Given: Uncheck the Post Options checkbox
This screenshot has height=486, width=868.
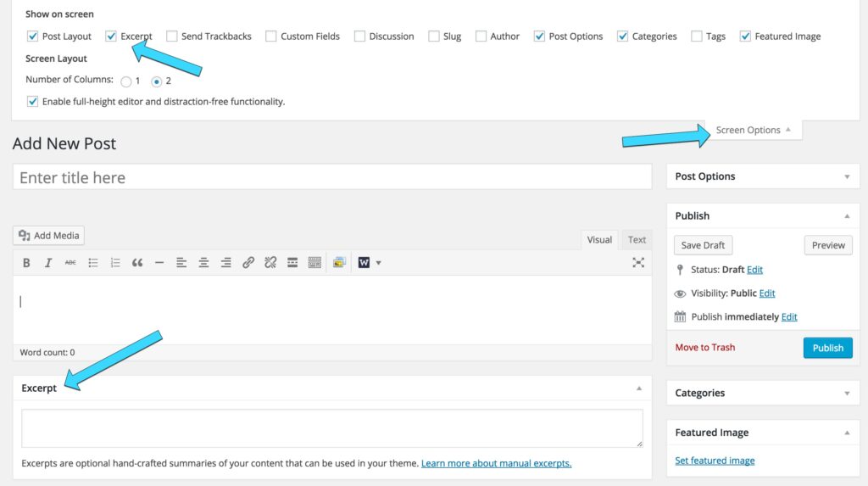Looking at the screenshot, I should tap(539, 36).
